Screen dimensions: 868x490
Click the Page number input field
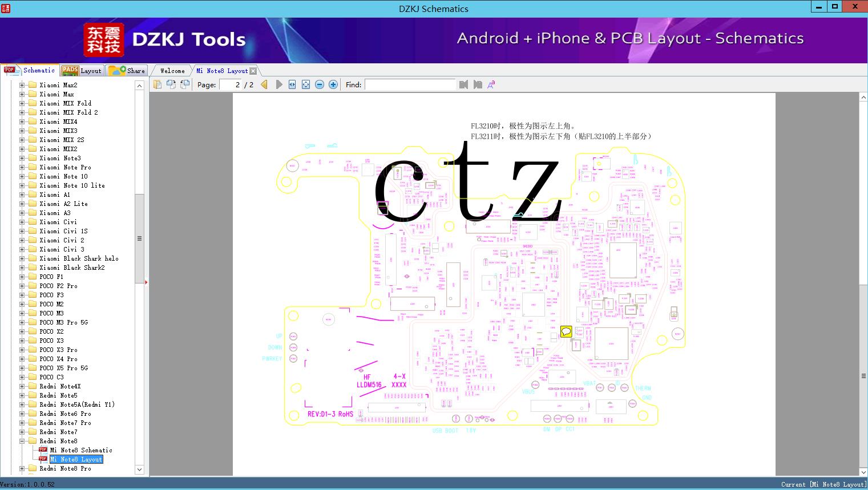(231, 84)
